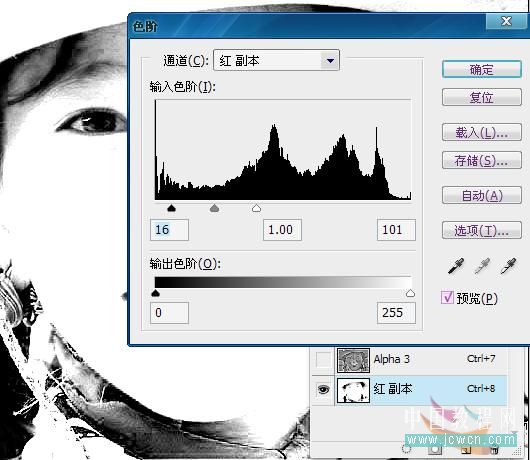
Task: Click the histogram in 输入色阶
Action: [x=283, y=150]
